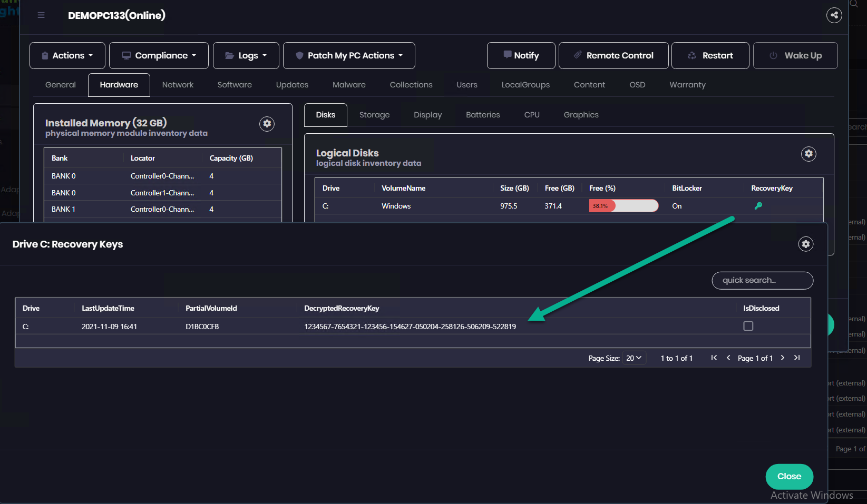Go to the first page of recovery keys
Image resolution: width=867 pixels, height=504 pixels.
714,358
